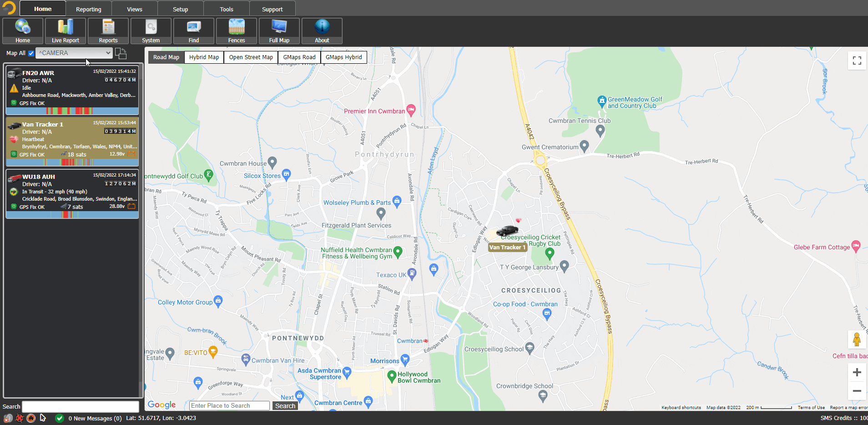The width and height of the screenshot is (868, 425).
Task: Zoom out the map with minus button
Action: [x=857, y=391]
